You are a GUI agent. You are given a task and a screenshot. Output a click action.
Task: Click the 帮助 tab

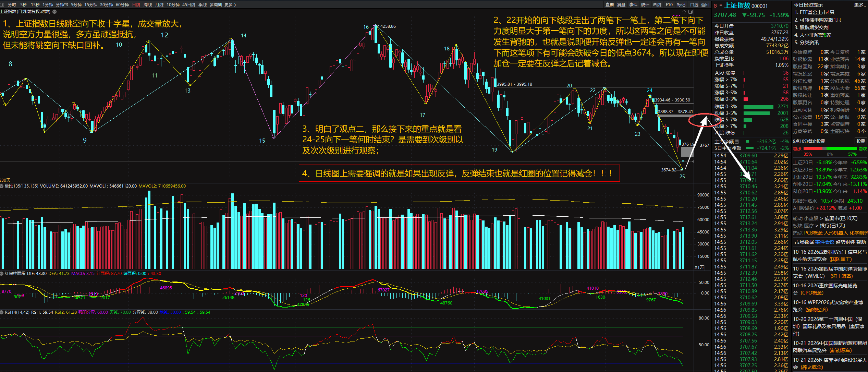point(861,242)
